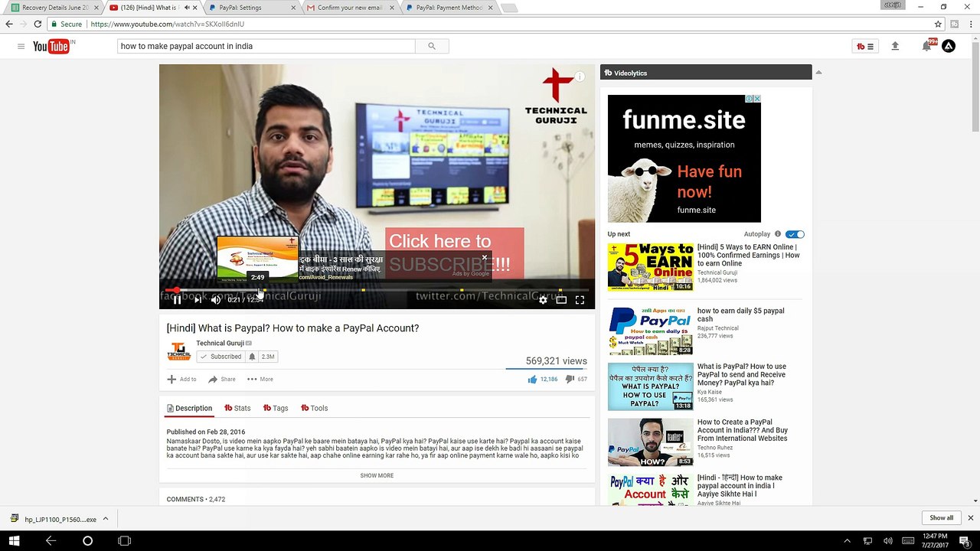
Task: Dislike the video with thumbs down
Action: (570, 379)
